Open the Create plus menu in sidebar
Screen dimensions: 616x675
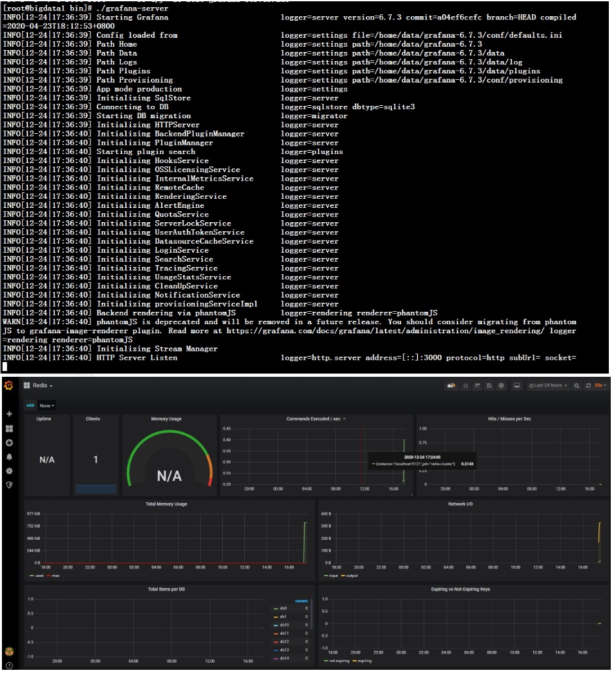click(9, 414)
